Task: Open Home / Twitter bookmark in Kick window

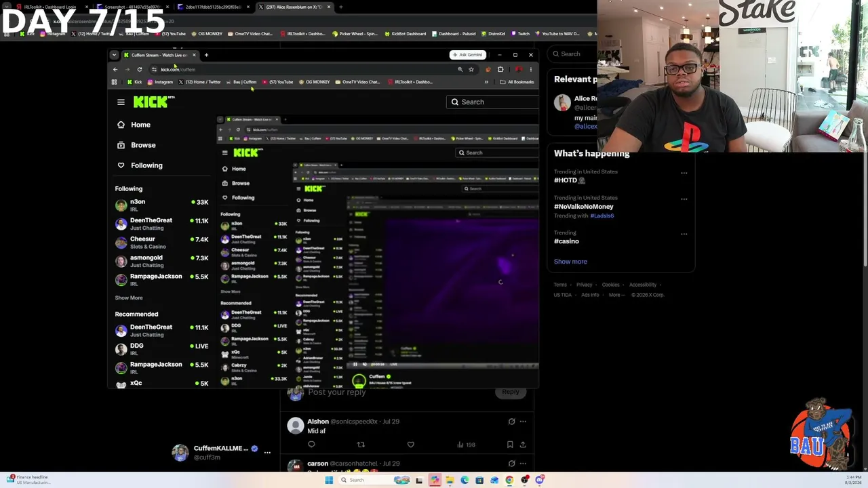Action: [x=199, y=82]
